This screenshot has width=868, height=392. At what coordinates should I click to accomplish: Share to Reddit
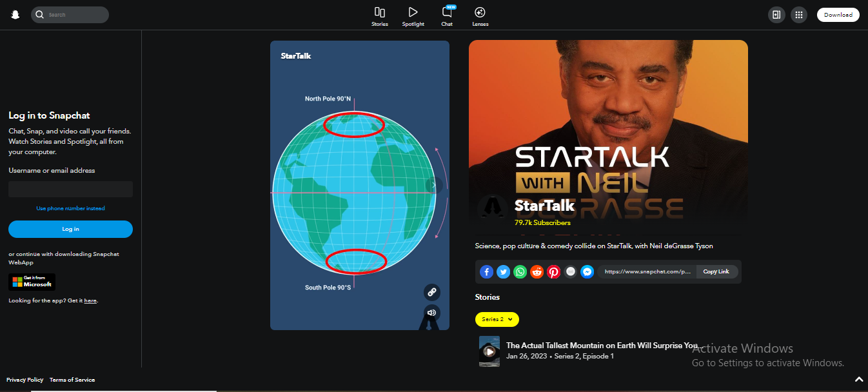click(537, 272)
